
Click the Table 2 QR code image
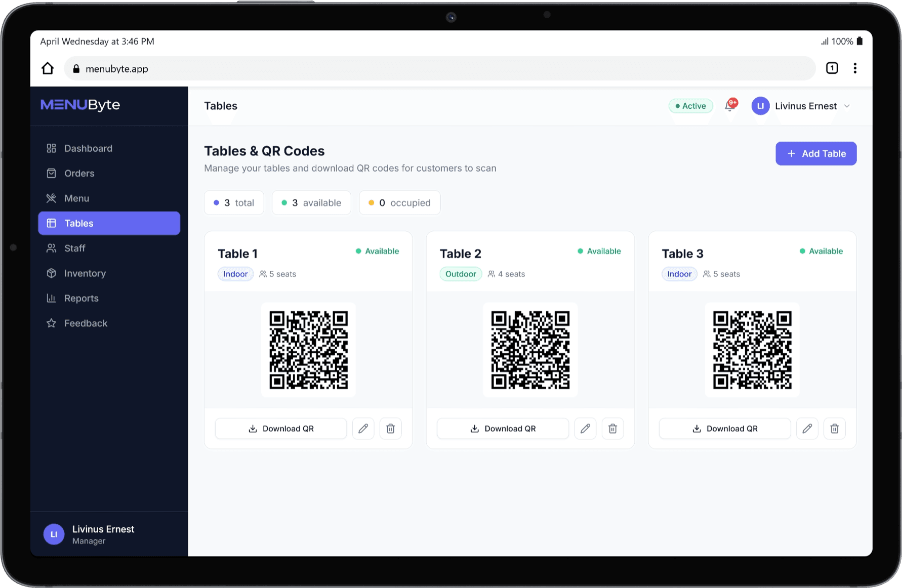tap(530, 350)
